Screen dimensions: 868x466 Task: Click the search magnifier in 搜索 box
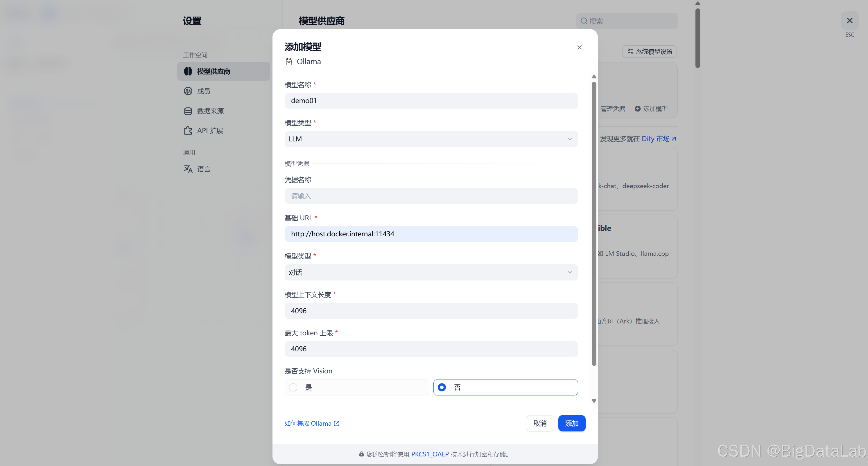point(584,21)
